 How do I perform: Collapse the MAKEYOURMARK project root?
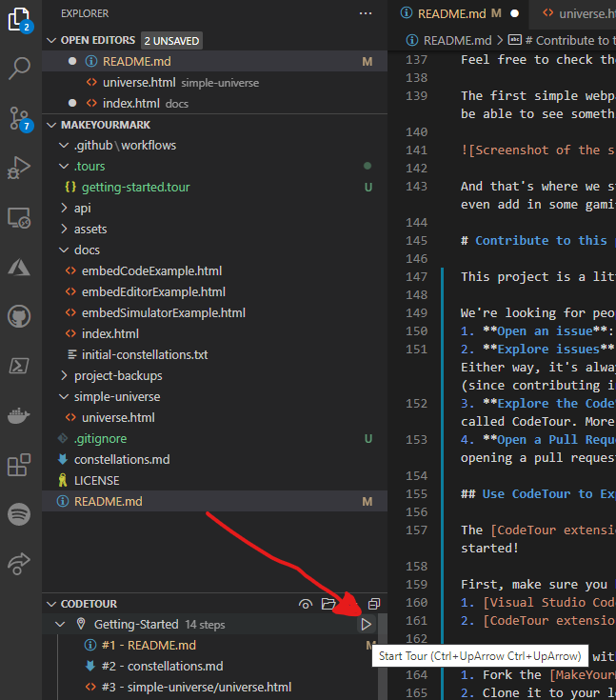pyautogui.click(x=51, y=125)
